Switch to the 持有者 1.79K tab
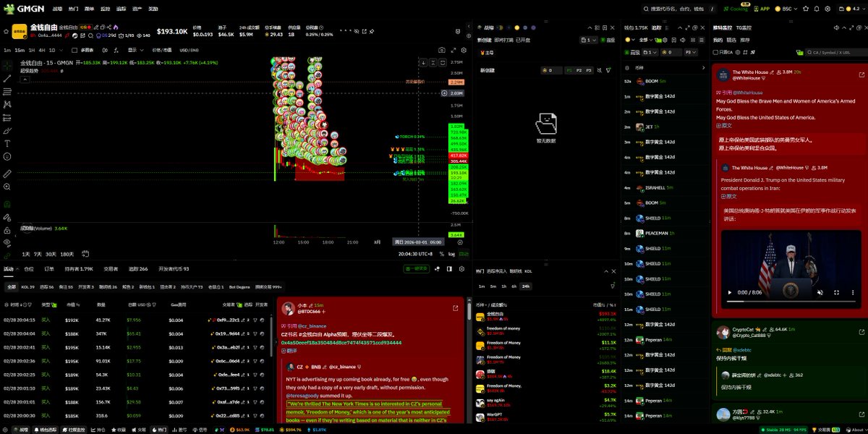This screenshot has width=868, height=434. [79, 268]
